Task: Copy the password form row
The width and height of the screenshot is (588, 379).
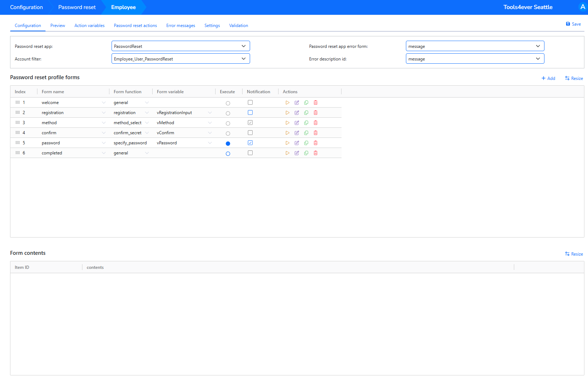Action: [x=306, y=143]
